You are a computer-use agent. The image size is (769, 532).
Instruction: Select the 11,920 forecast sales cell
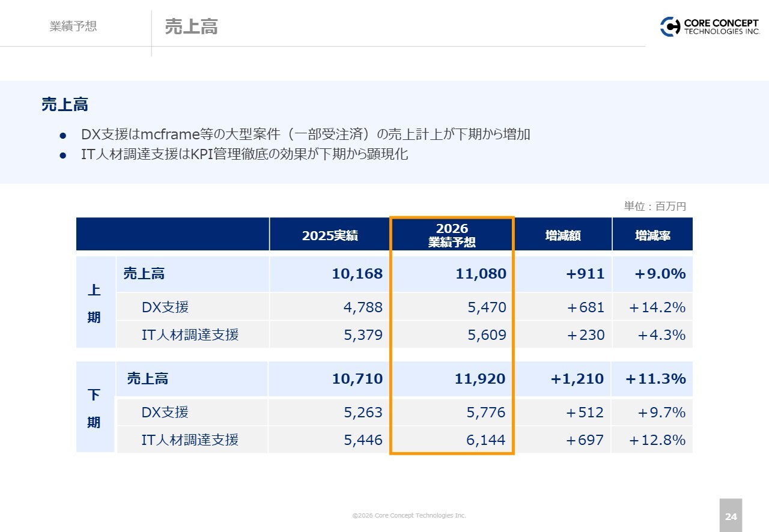(x=480, y=379)
